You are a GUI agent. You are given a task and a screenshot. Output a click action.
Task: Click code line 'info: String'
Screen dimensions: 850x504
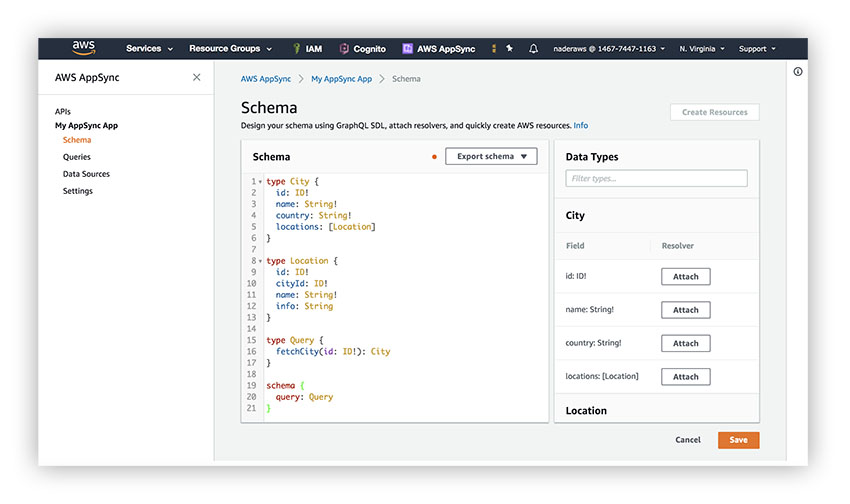(304, 306)
